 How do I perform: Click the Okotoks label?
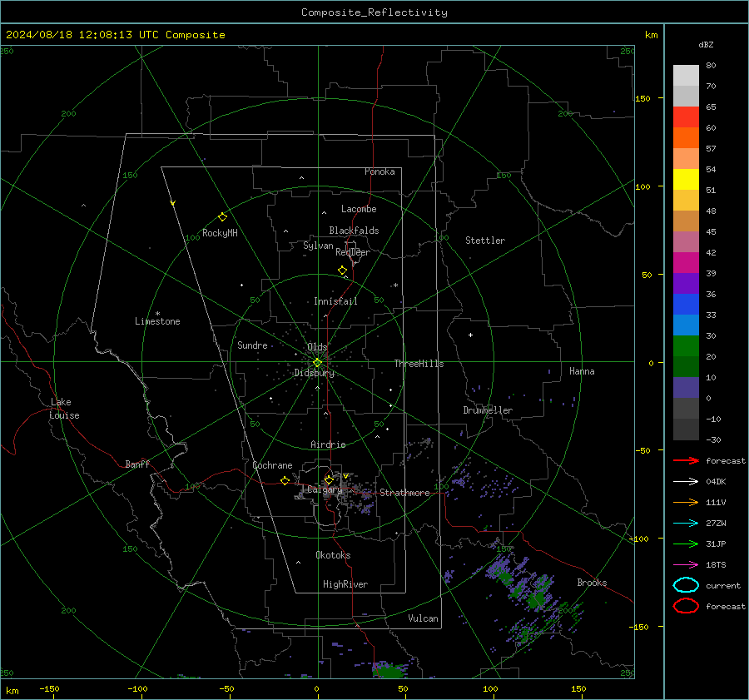[x=333, y=555]
